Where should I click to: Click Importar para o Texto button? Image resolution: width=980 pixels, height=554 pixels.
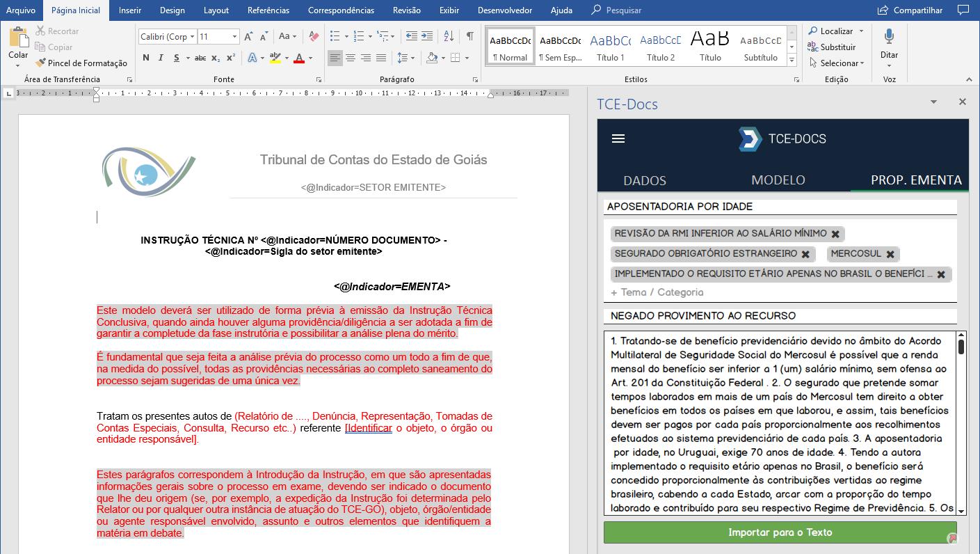[780, 532]
